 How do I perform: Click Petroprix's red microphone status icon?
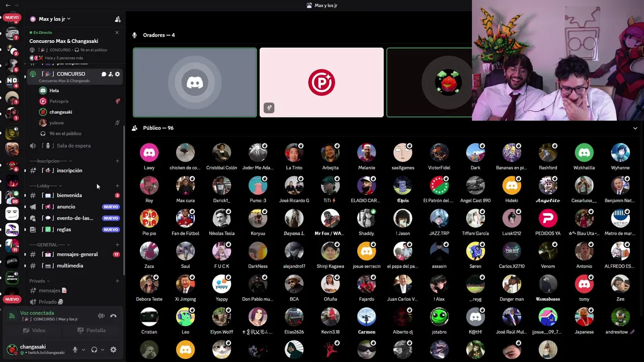(118, 101)
